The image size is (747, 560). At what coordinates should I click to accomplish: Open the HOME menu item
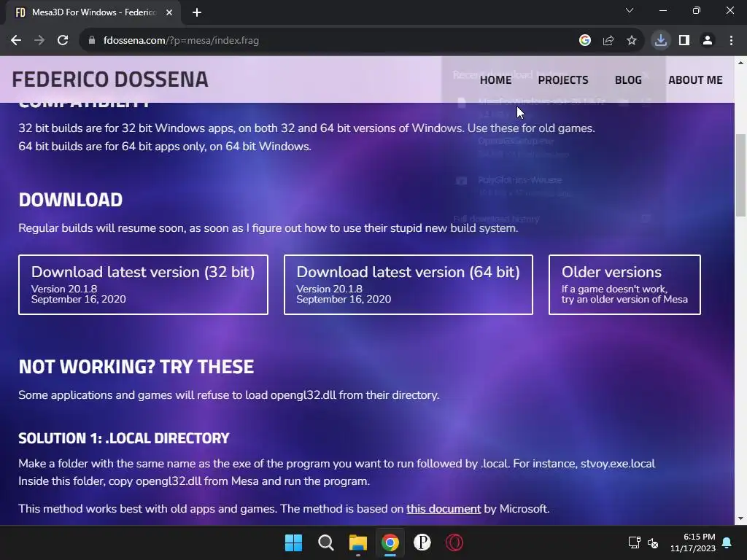click(x=495, y=80)
